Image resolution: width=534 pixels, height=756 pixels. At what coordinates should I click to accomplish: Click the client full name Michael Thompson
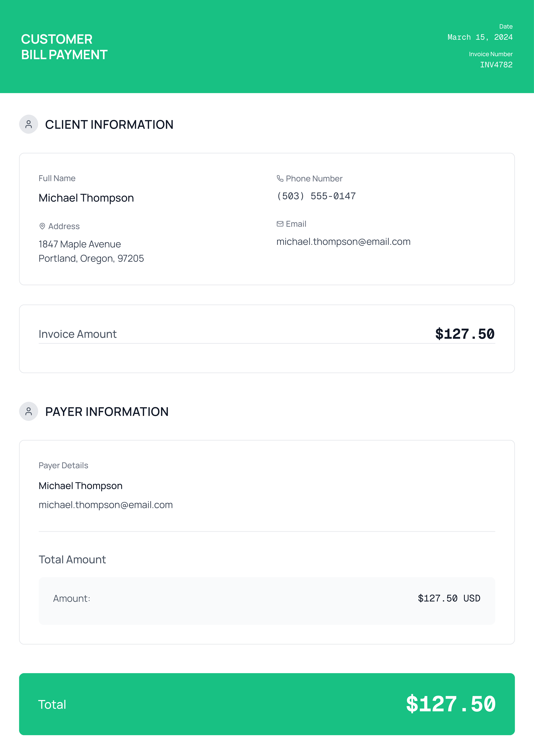click(x=86, y=198)
